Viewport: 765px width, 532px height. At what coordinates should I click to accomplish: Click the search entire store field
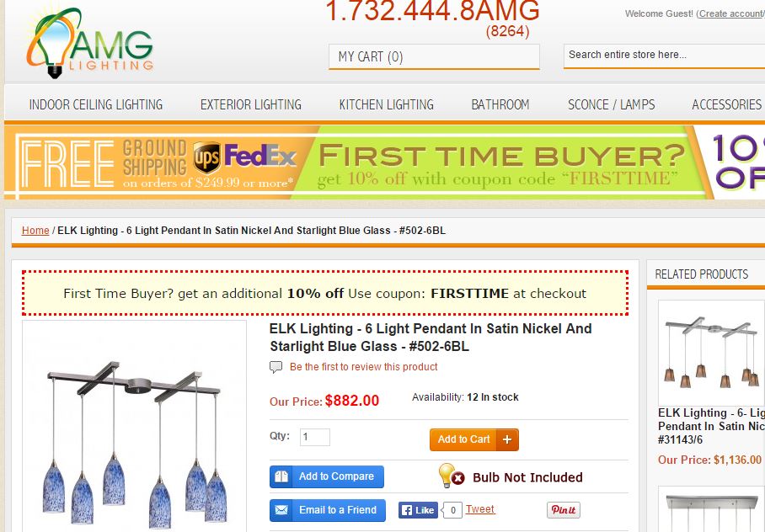(664, 56)
